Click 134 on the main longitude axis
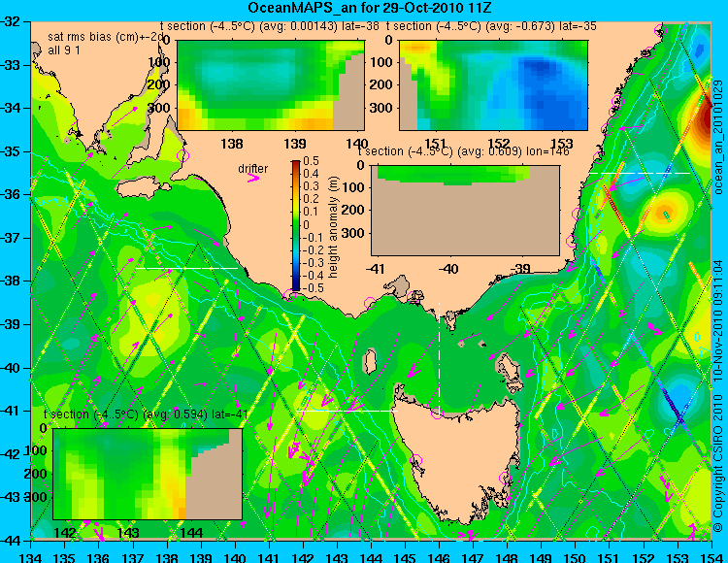This screenshot has height=563, width=728. (x=31, y=557)
